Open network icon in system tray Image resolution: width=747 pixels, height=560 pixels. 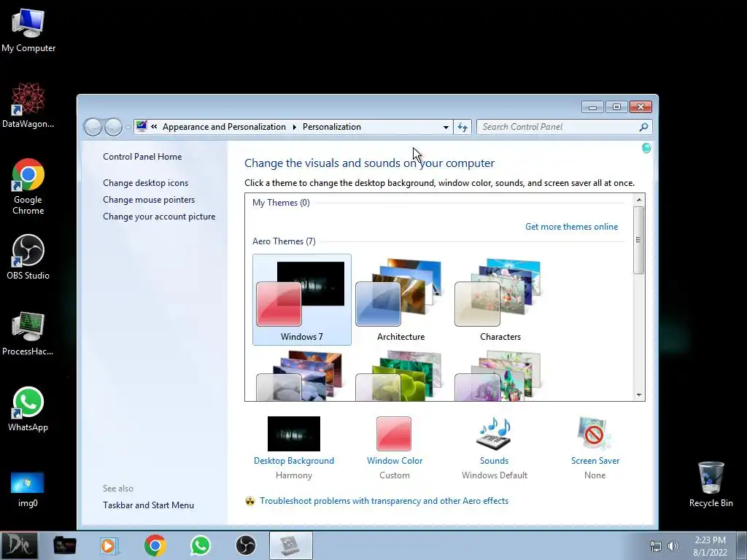(656, 546)
